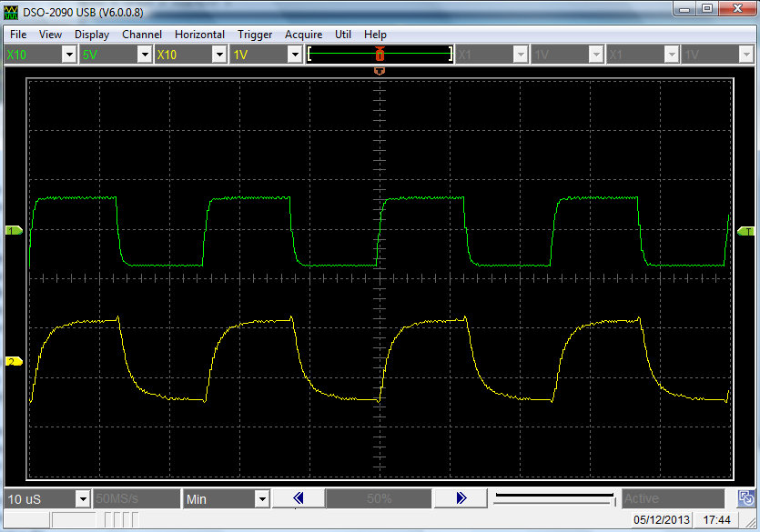Click the orange trigger position marker above grid
This screenshot has width=760, height=532.
coord(380,69)
